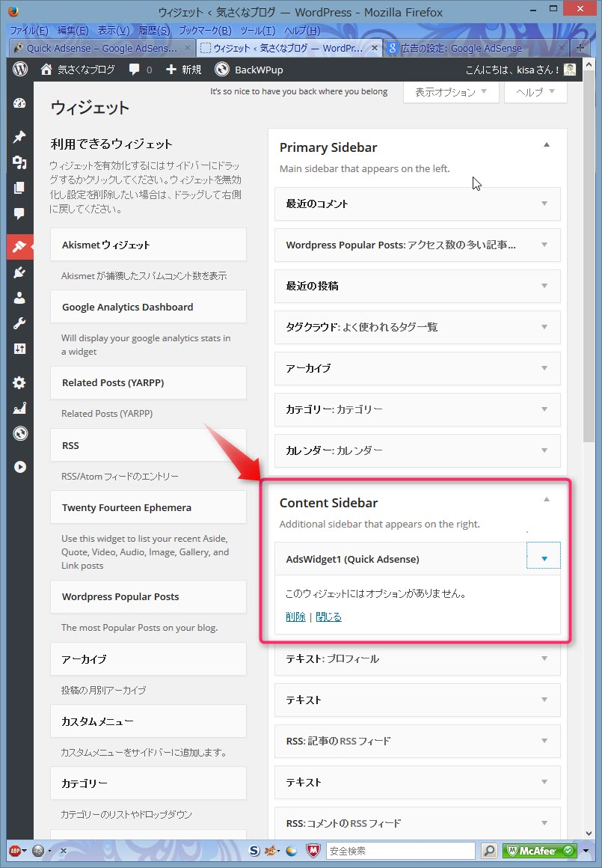Click 新規 in the admin bar

click(184, 69)
